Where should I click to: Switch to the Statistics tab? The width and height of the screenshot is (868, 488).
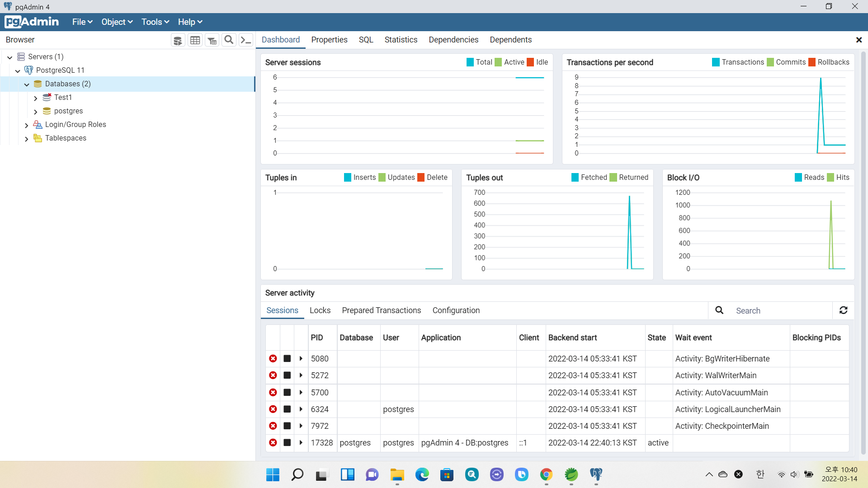[401, 40]
